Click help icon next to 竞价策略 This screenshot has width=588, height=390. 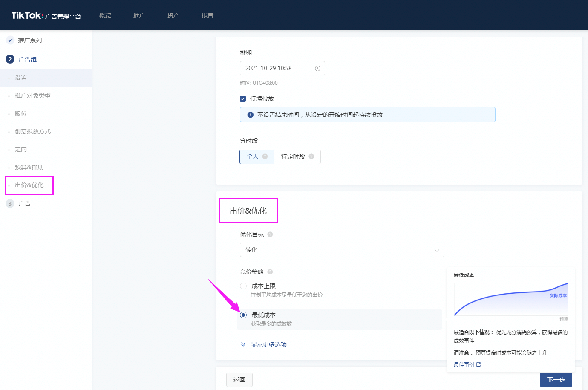point(270,272)
